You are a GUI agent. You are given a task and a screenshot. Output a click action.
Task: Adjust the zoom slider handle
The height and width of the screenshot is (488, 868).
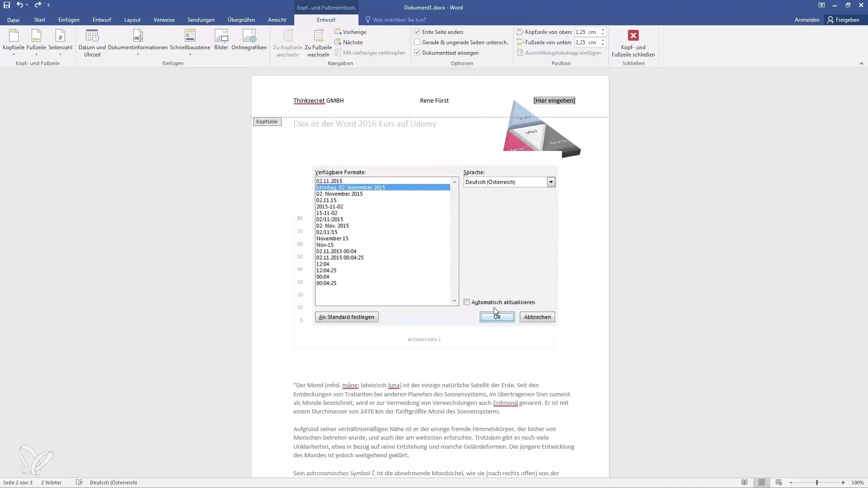point(817,483)
